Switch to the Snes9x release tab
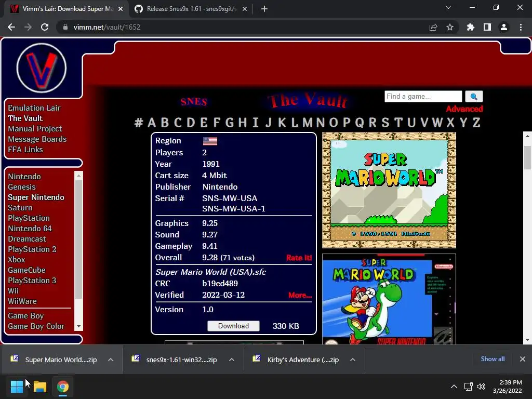Image resolution: width=532 pixels, height=399 pixels. (191, 9)
